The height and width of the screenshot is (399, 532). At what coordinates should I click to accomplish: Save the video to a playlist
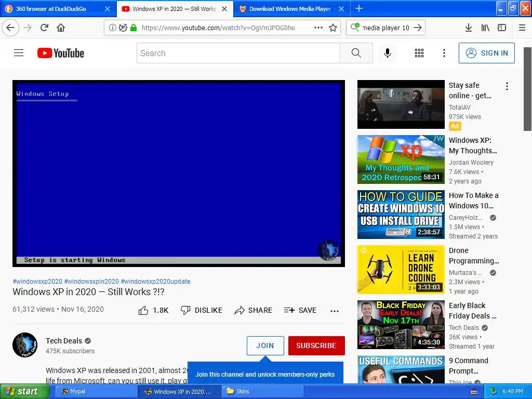(300, 310)
